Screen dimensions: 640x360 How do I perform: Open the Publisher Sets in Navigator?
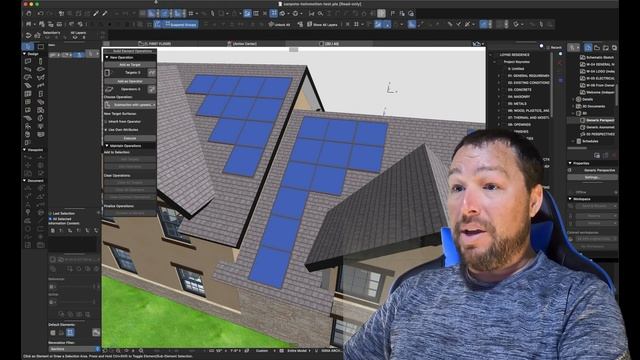point(614,48)
